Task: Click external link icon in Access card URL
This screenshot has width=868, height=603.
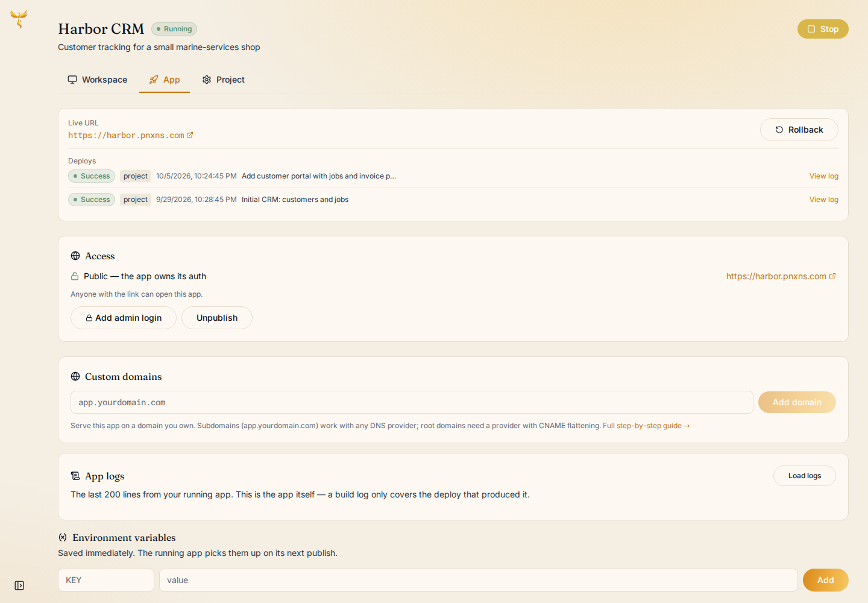Action: 832,276
